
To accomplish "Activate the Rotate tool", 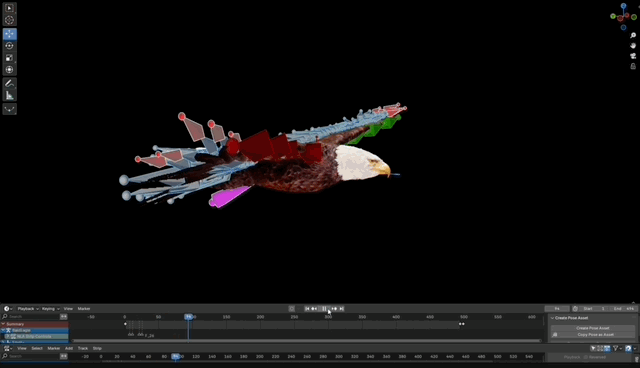I will 9,46.
